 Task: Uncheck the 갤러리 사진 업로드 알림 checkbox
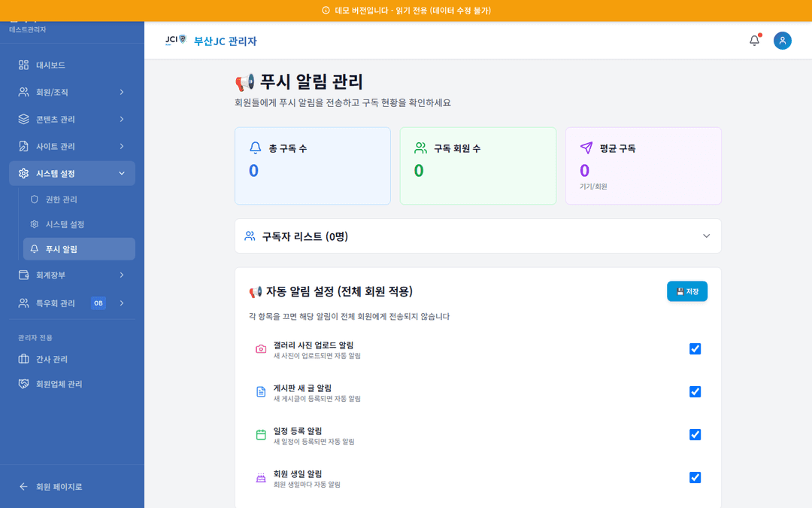tap(694, 348)
